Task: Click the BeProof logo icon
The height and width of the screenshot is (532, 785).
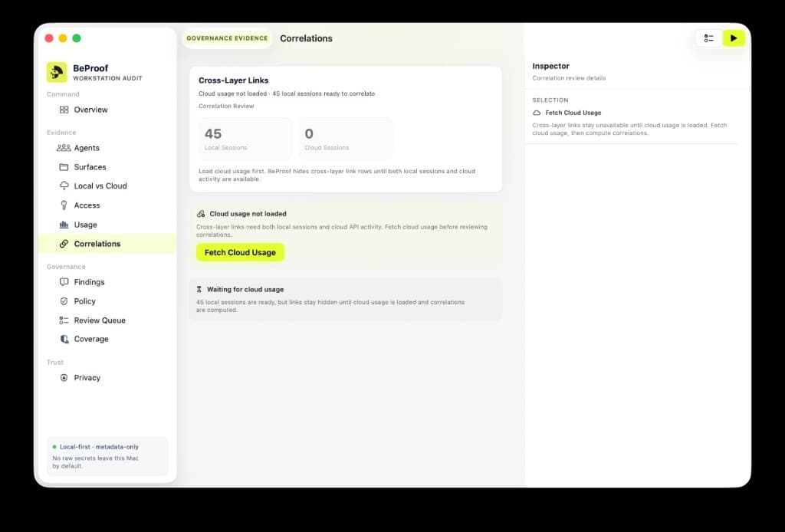Action: coord(57,72)
